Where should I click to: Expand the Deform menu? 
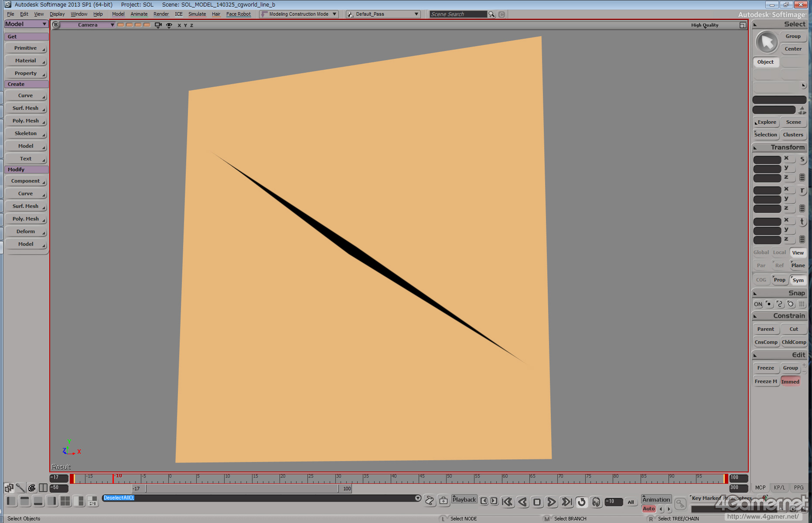26,231
